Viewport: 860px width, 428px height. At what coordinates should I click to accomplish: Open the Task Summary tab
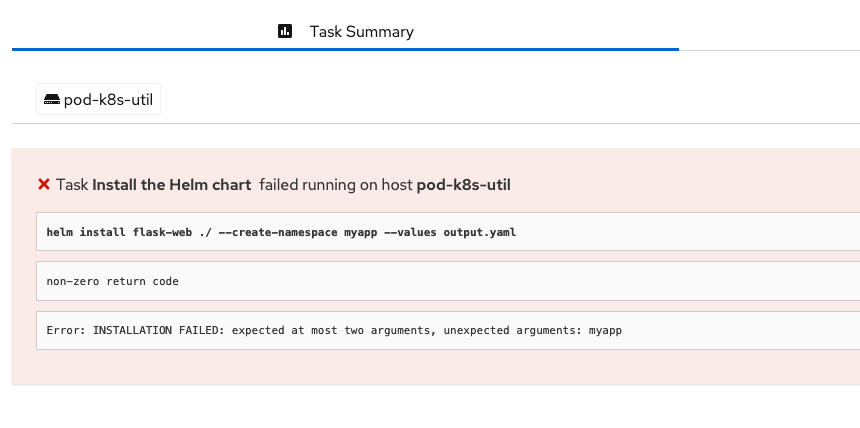pos(345,32)
